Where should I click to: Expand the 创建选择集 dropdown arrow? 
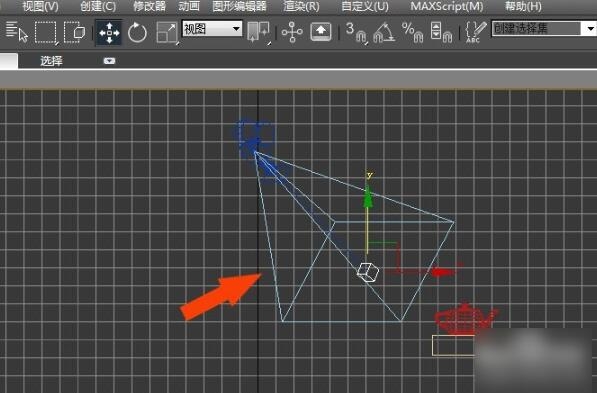pyautogui.click(x=590, y=29)
